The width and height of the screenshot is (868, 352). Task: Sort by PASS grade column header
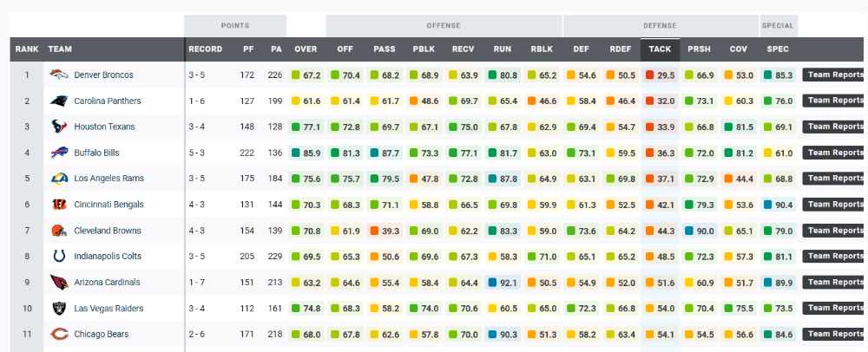point(385,49)
